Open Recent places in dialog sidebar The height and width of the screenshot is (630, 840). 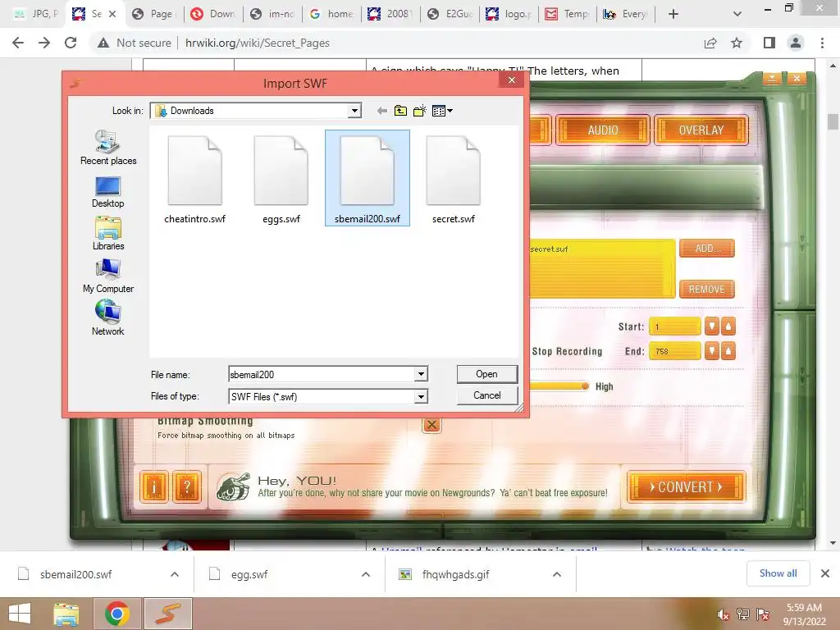click(108, 148)
